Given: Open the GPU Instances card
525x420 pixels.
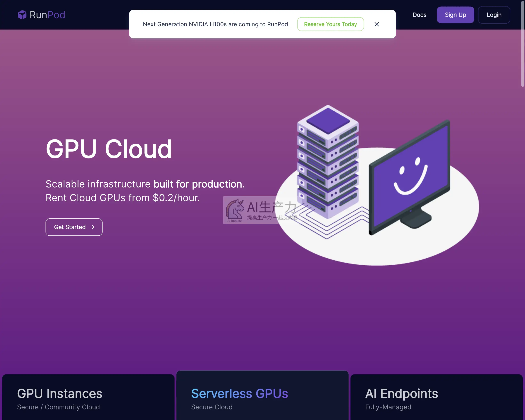Looking at the screenshot, I should (88, 397).
